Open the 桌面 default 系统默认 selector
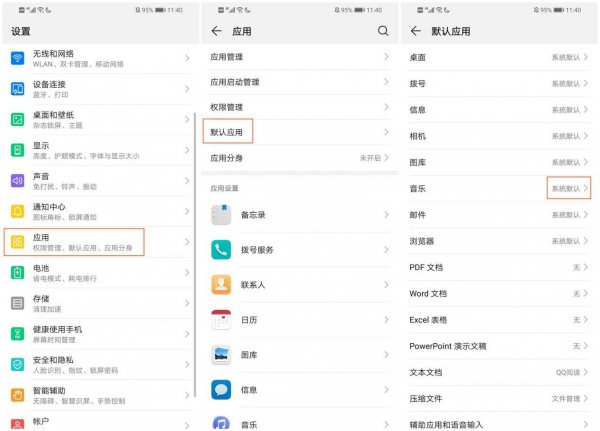Image resolution: width=600 pixels, height=431 pixels. coord(569,57)
